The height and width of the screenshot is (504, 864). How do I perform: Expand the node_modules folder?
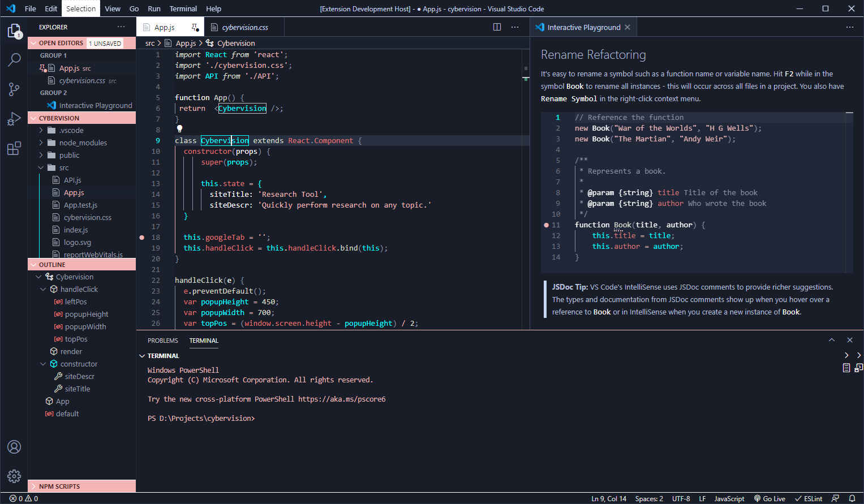(41, 143)
